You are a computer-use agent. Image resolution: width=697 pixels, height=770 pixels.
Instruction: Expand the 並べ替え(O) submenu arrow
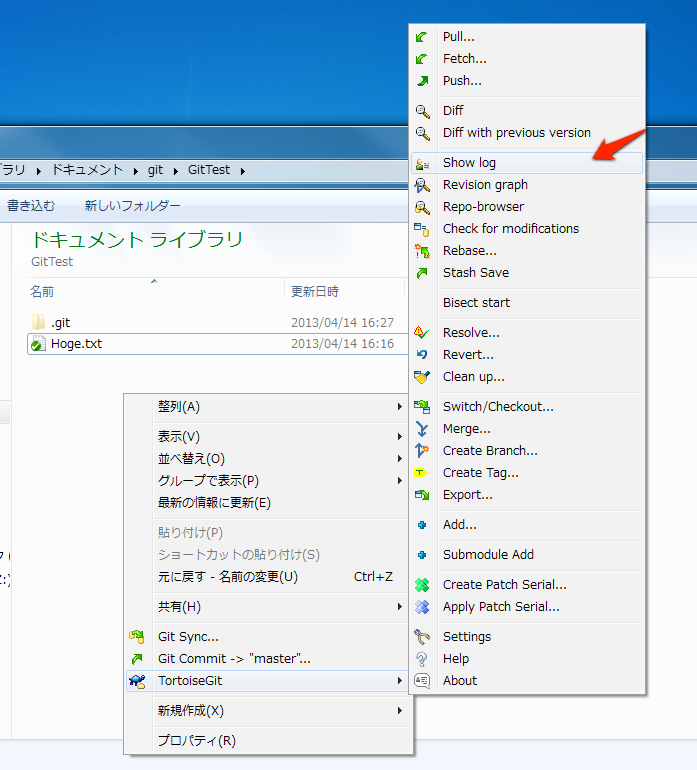click(400, 459)
